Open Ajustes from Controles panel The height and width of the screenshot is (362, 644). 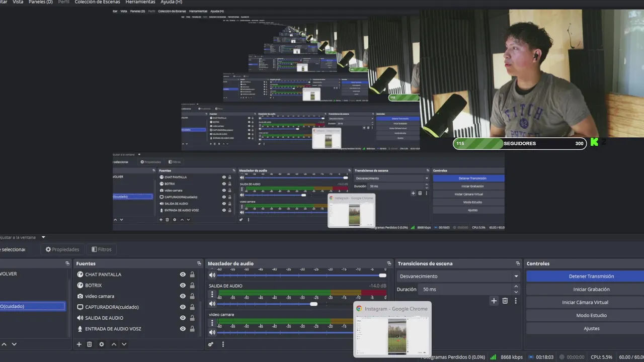tap(585, 328)
